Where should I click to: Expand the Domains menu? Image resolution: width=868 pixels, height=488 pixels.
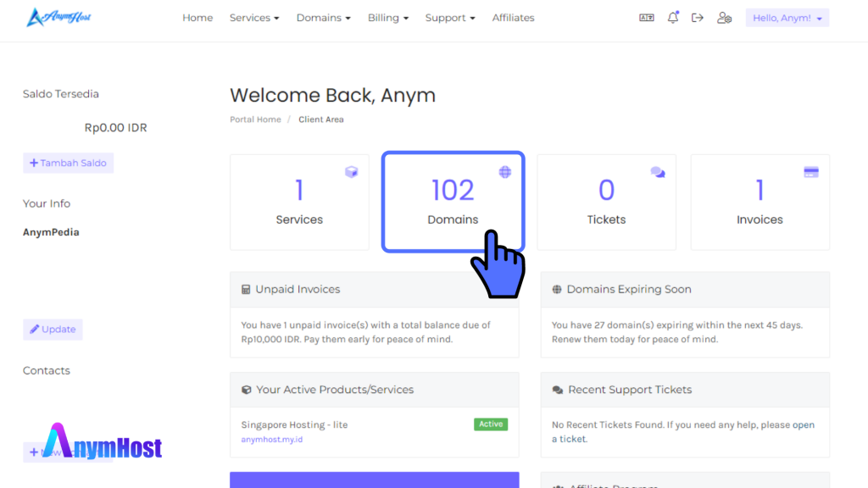point(323,17)
